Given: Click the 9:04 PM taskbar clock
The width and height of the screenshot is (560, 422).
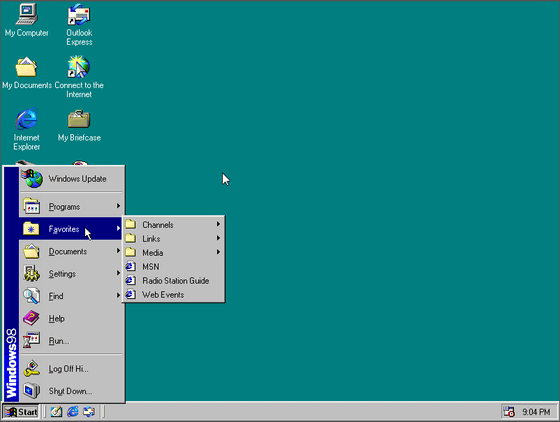Looking at the screenshot, I should 536,412.
